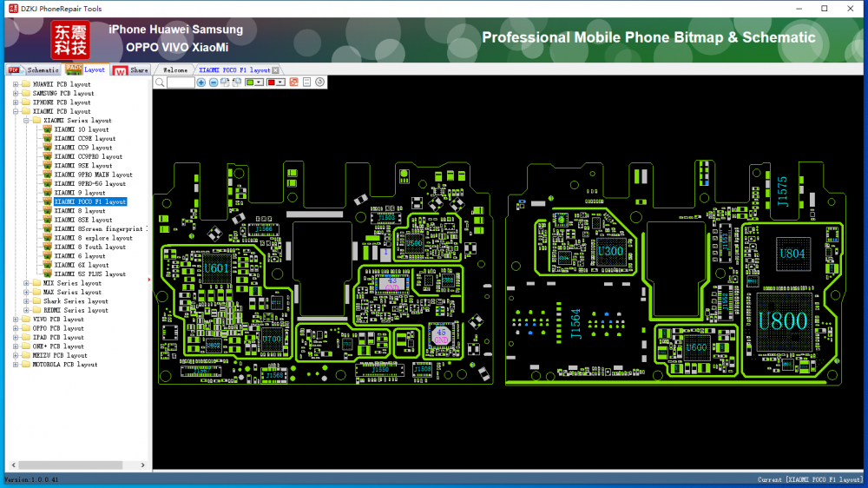Click the document list icon in toolbar
Viewport: 868px width, 488px height.
[306, 82]
